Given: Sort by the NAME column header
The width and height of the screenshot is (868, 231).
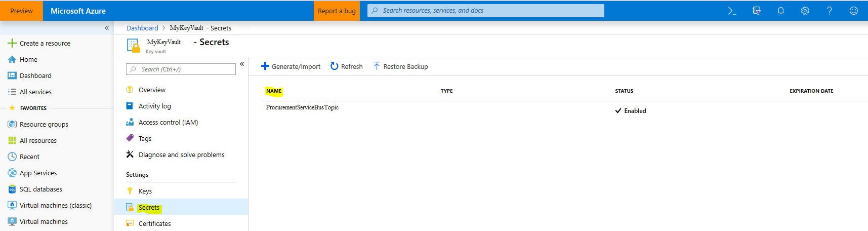Looking at the screenshot, I should pyautogui.click(x=274, y=91).
